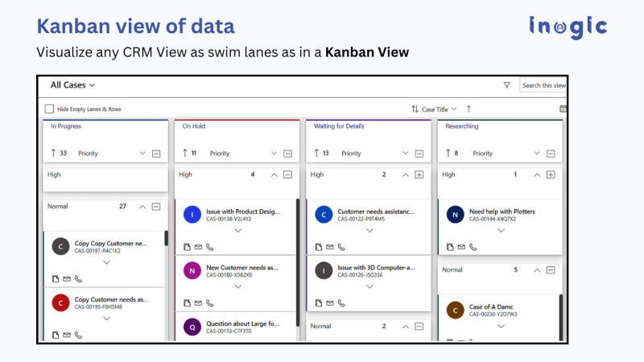Click the filter funnel icon
This screenshot has height=362, width=644.
[506, 85]
